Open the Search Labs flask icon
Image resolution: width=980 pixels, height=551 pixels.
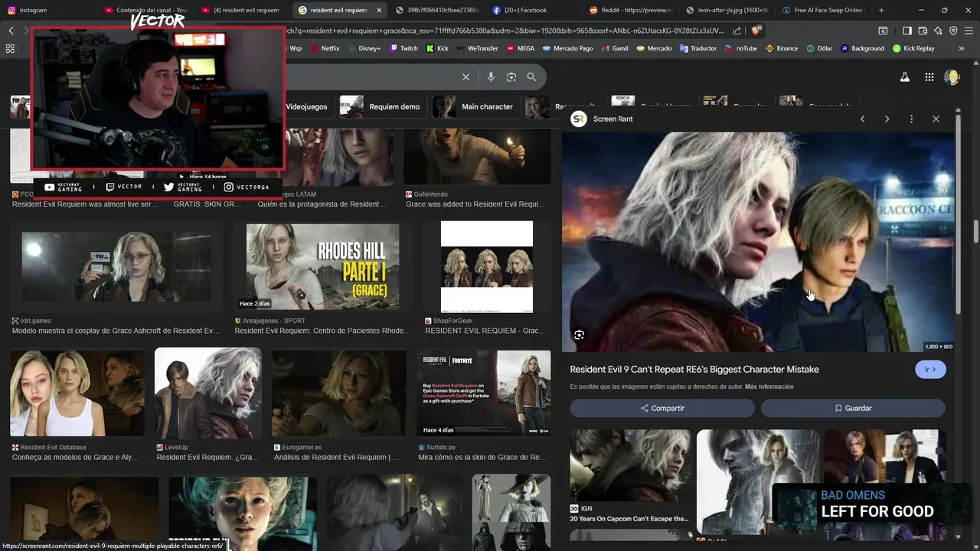(x=904, y=77)
